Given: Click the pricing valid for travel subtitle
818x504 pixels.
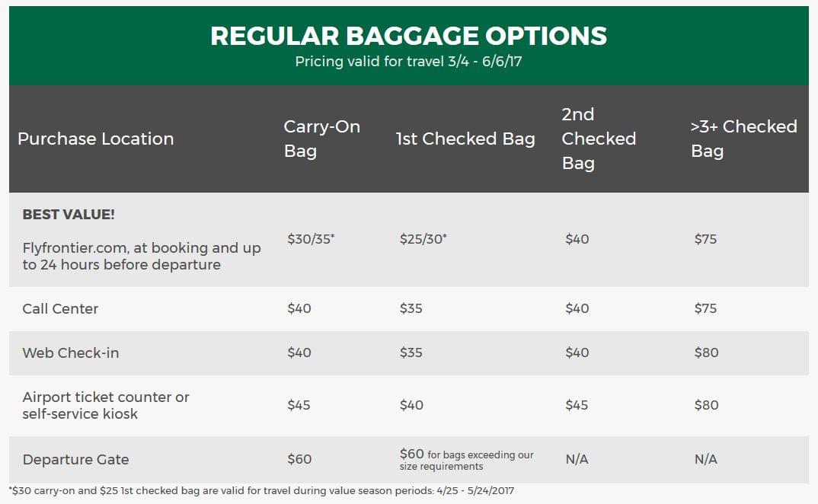Looking at the screenshot, I should point(408,62).
